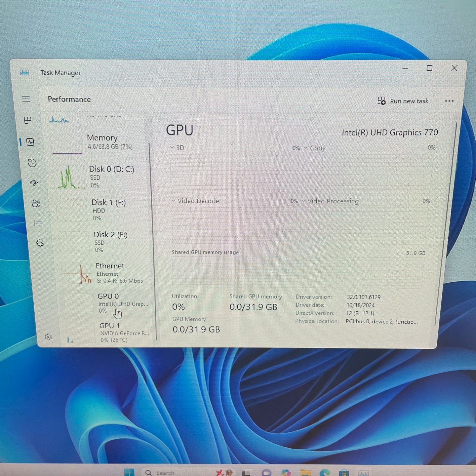The width and height of the screenshot is (476, 476).
Task: Click the driver version value '32.0.101.6129'
Action: [x=363, y=297]
